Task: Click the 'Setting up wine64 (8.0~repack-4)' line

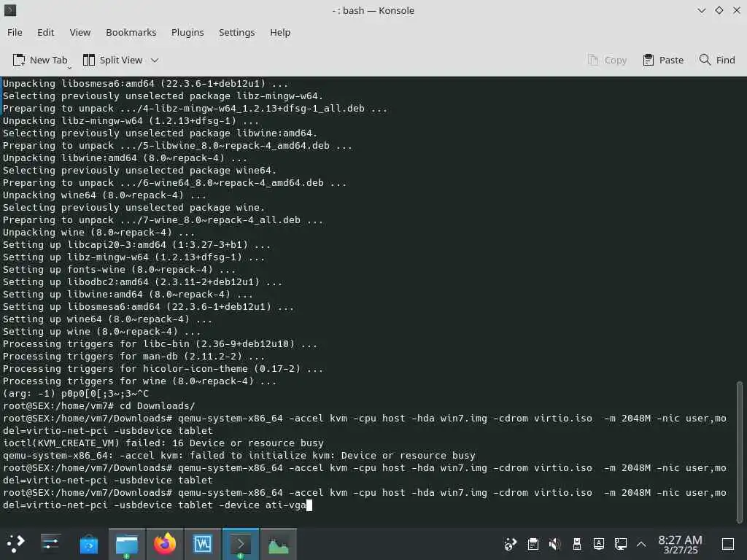Action: (x=108, y=319)
